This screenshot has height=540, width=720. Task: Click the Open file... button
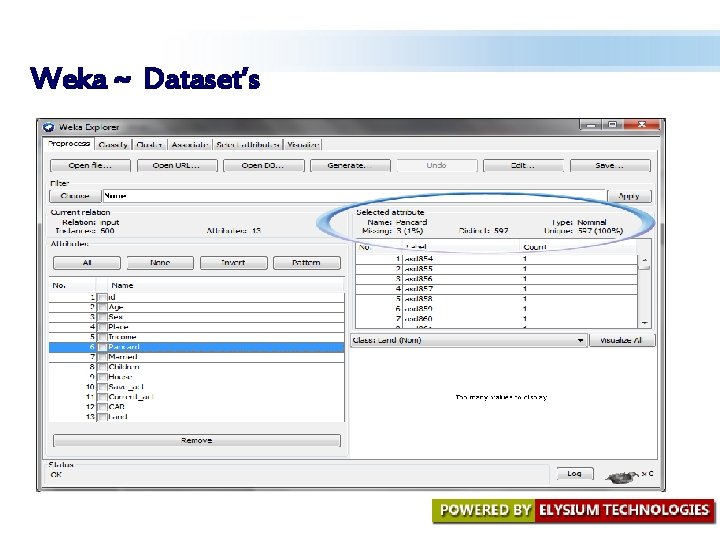pyautogui.click(x=90, y=165)
